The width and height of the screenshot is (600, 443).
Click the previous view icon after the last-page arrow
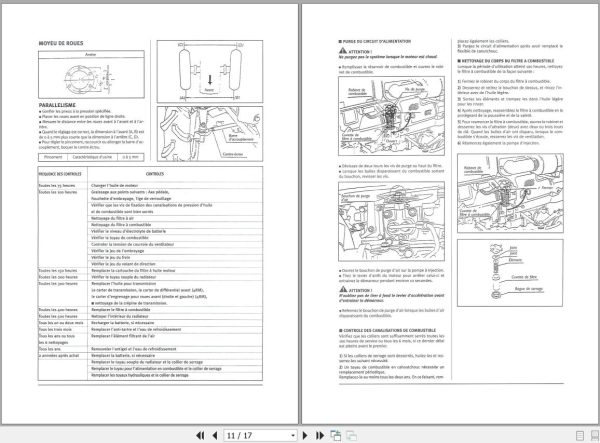coord(336,435)
